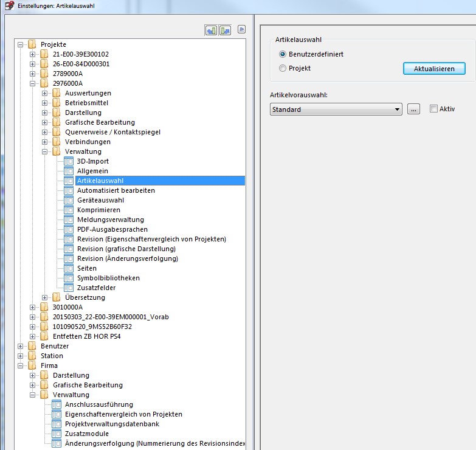
Task: Collapse the Projekte root node
Action: 20,44
